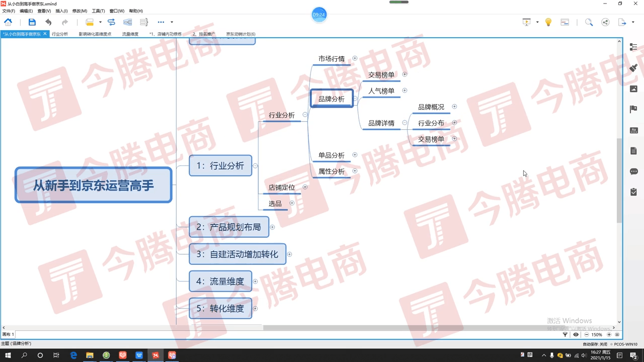
Task: Start presentation mode with the slideshow icon
Action: (x=526, y=22)
